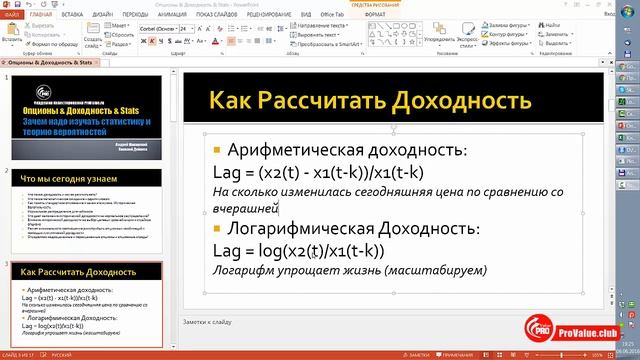
Task: Expand the shapes gallery with the More arrow
Action: pos(420,43)
